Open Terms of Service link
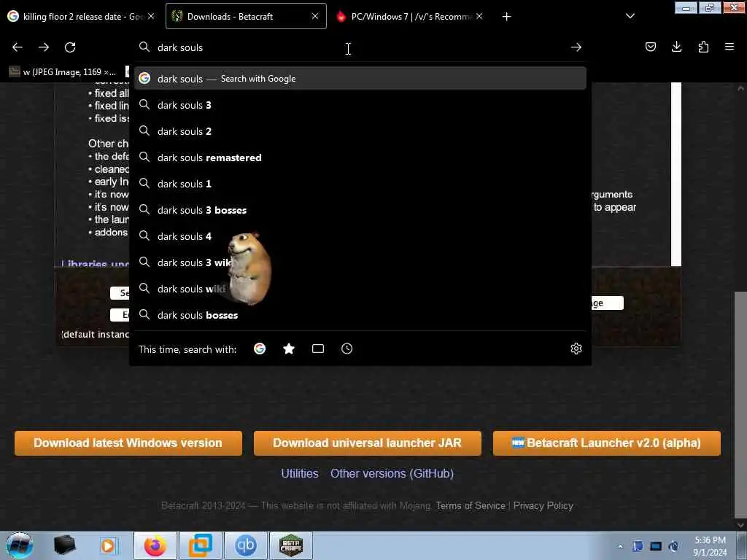This screenshot has width=747, height=560. pyautogui.click(x=471, y=506)
